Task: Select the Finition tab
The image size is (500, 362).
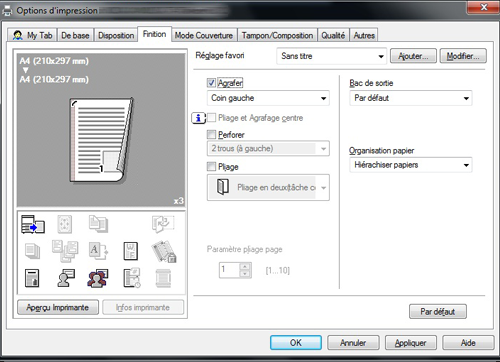Action: (x=154, y=34)
